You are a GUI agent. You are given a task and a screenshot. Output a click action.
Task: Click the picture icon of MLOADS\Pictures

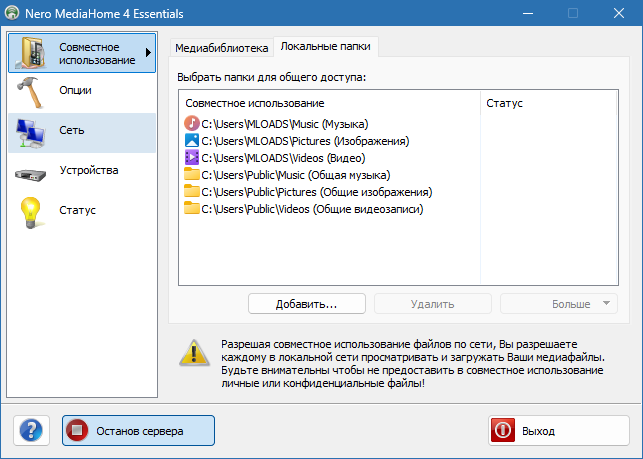pyautogui.click(x=192, y=141)
